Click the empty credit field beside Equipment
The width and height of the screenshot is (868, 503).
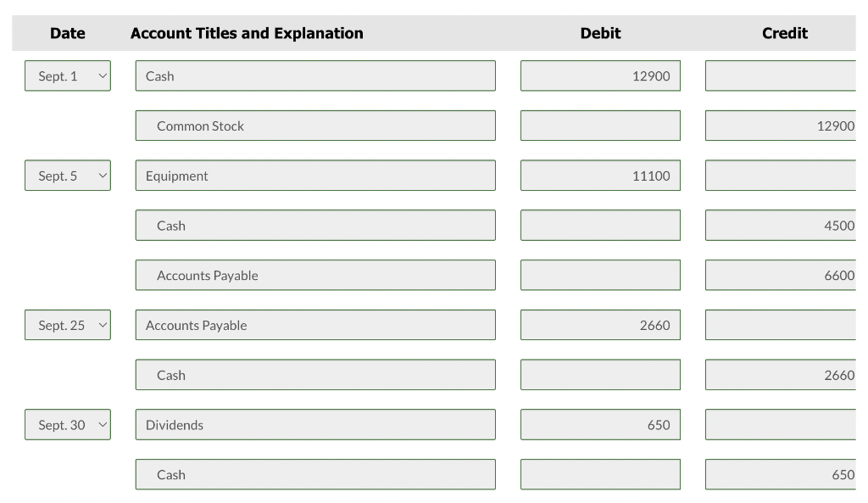point(781,176)
